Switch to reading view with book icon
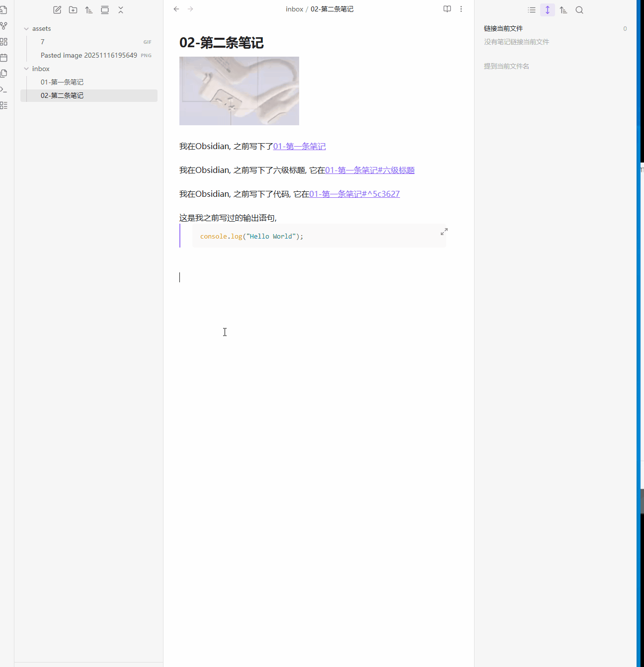The image size is (644, 667). pos(447,9)
